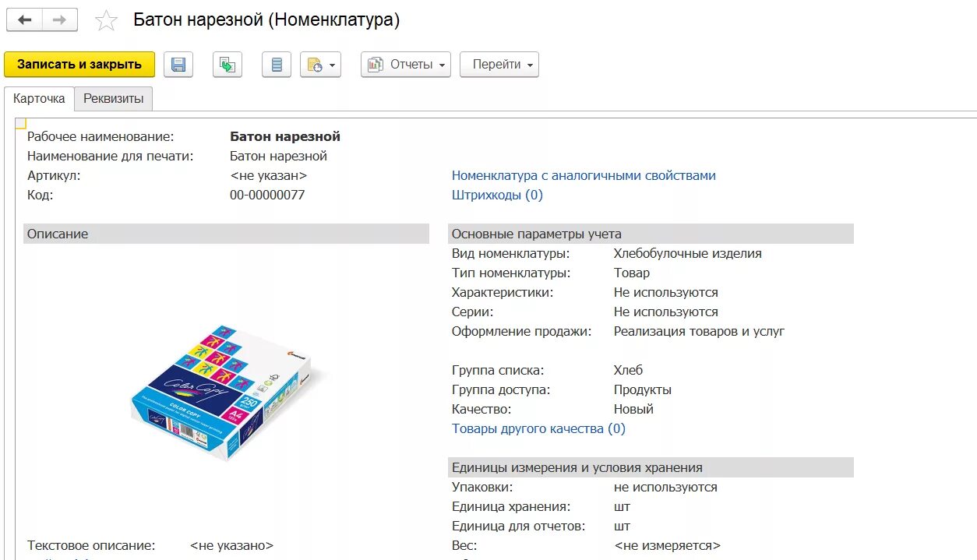
Task: Click the copy-with-green-arrow icon
Action: [227, 65]
